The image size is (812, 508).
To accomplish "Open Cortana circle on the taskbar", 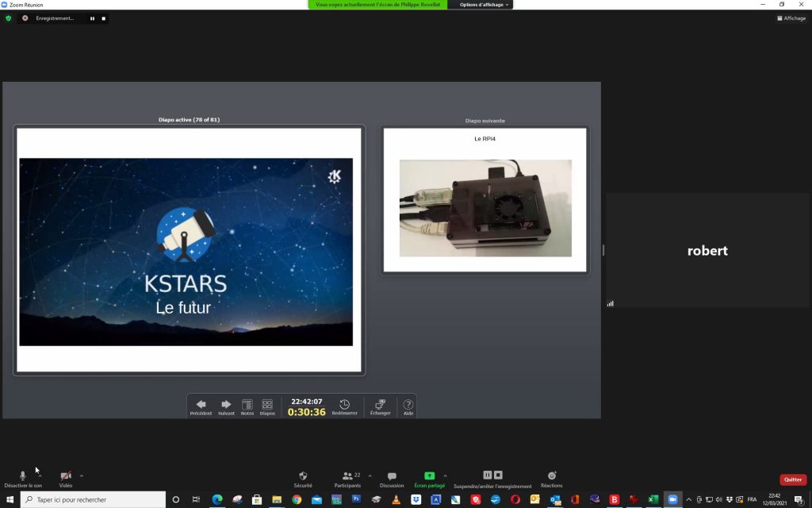I will pyautogui.click(x=175, y=500).
